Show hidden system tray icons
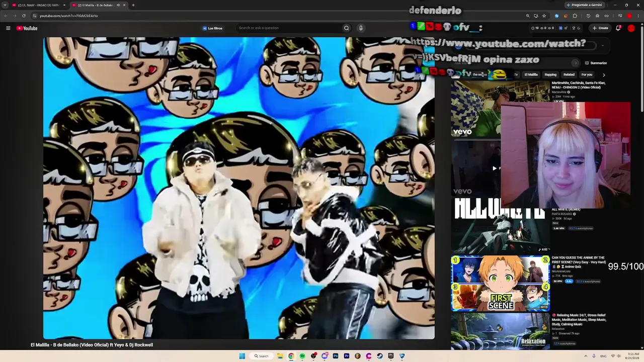 586,356
